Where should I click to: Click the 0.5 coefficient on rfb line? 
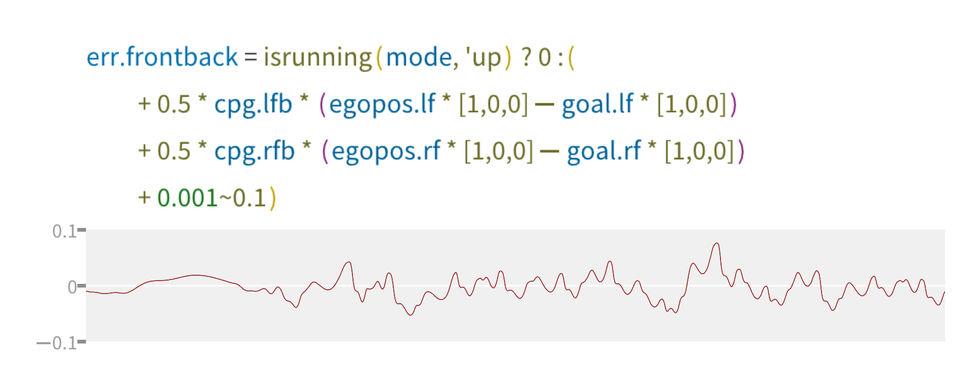coord(174,151)
